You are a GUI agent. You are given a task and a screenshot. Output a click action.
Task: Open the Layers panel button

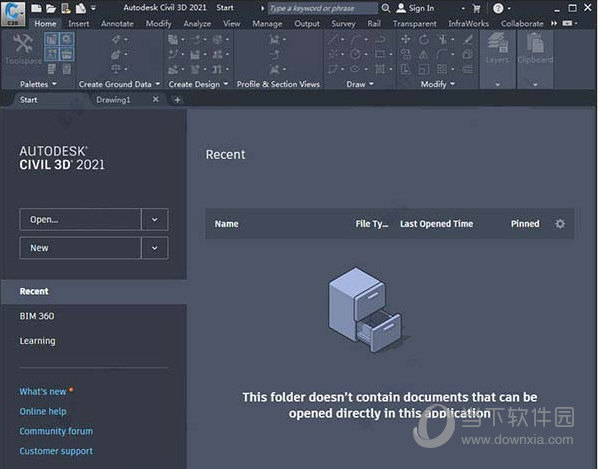pos(497,48)
